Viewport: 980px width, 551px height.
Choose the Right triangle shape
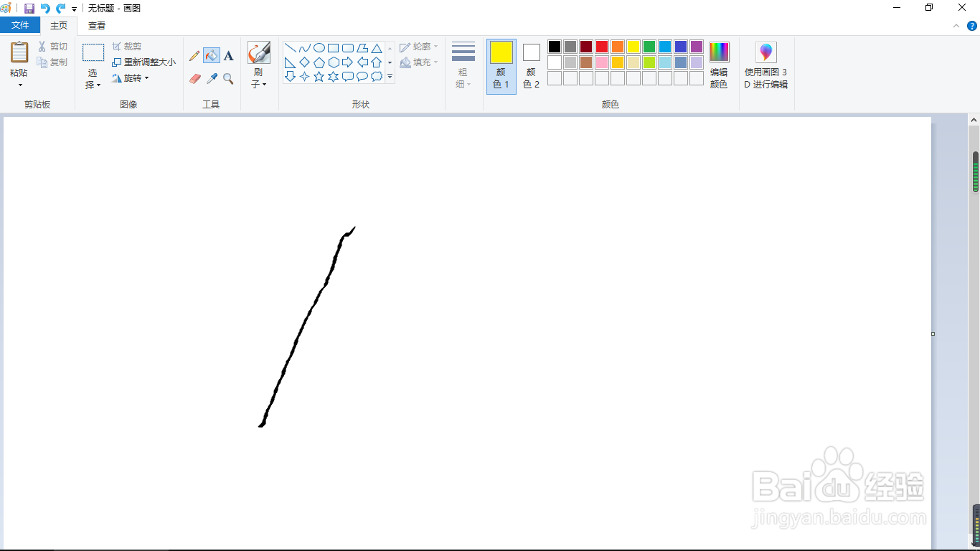291,62
